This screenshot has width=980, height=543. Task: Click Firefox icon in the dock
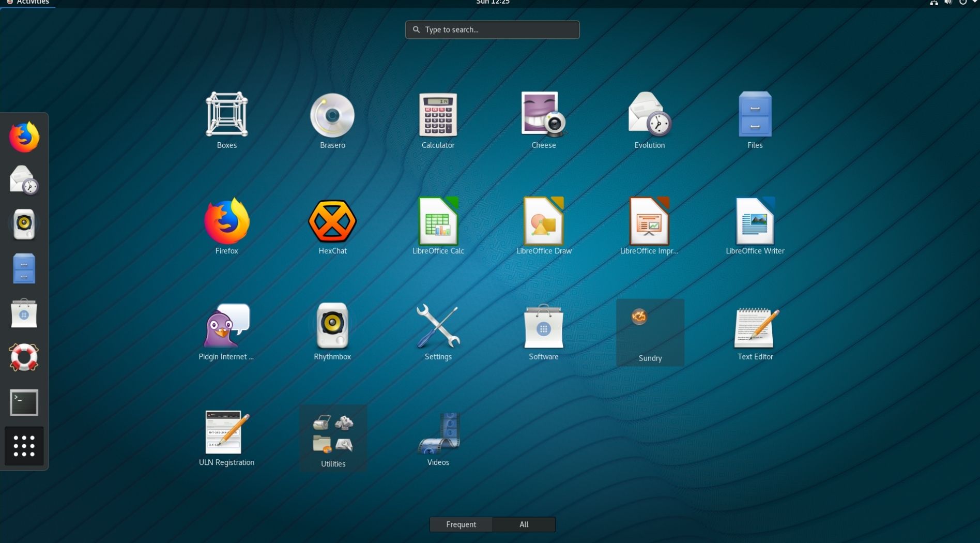[x=24, y=137]
